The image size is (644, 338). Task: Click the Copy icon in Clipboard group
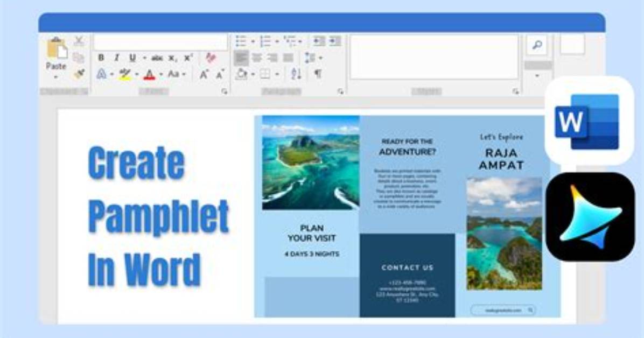coord(79,58)
